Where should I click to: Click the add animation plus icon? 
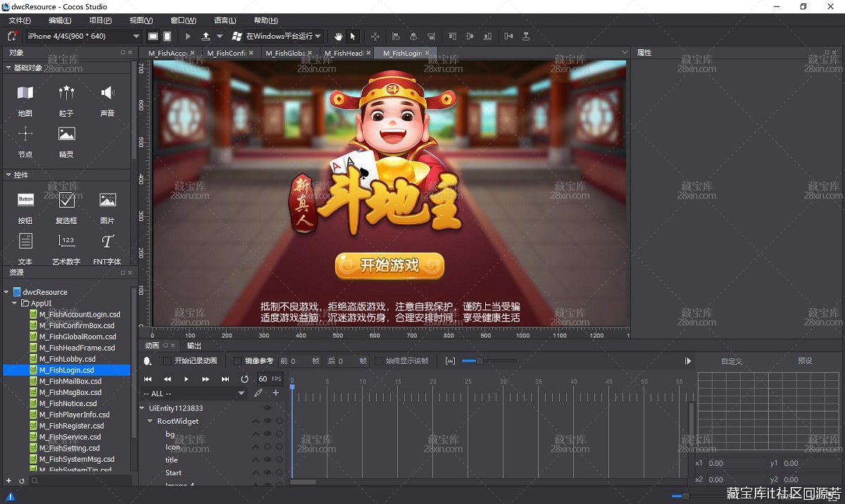coord(275,393)
